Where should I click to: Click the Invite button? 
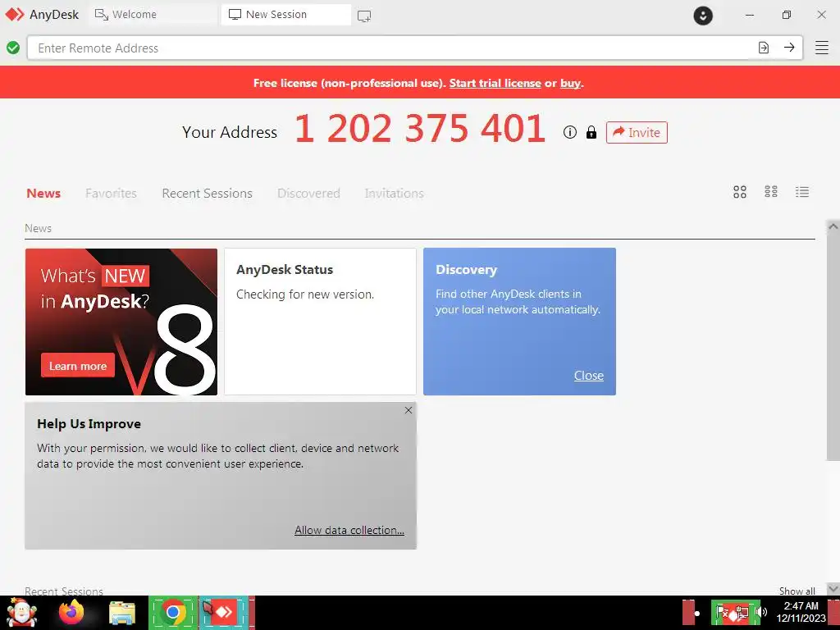(x=637, y=132)
